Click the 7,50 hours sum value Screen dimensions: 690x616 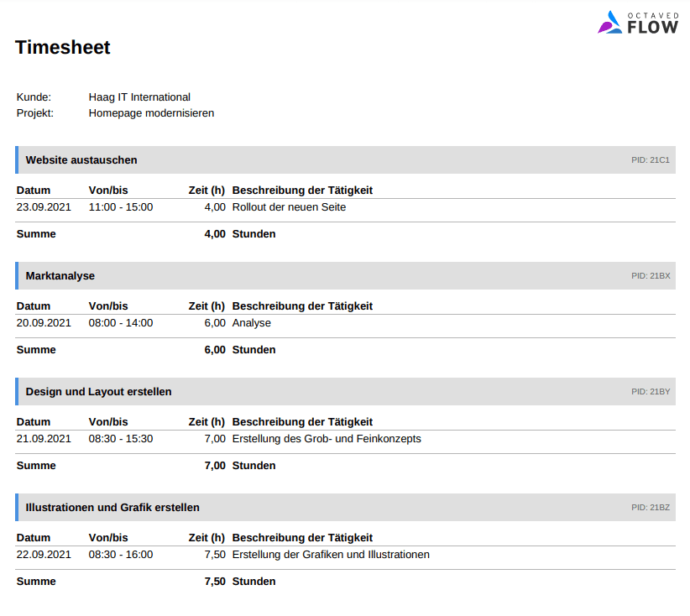click(215, 582)
